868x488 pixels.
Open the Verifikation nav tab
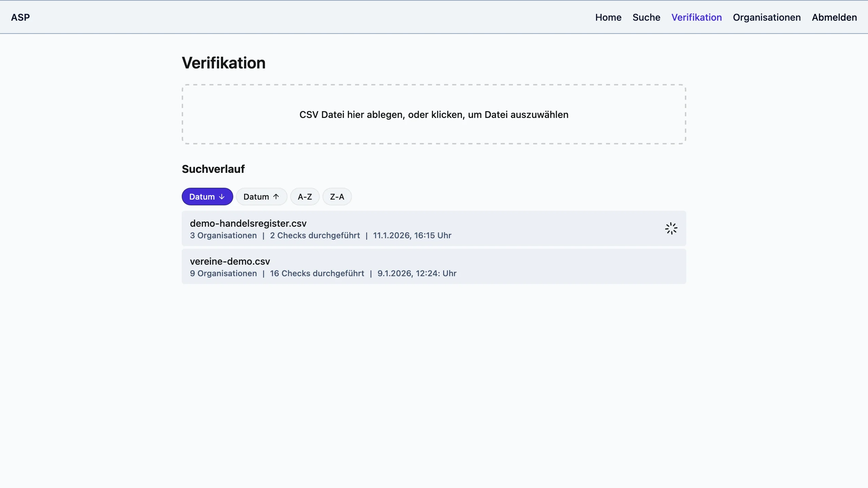point(696,17)
